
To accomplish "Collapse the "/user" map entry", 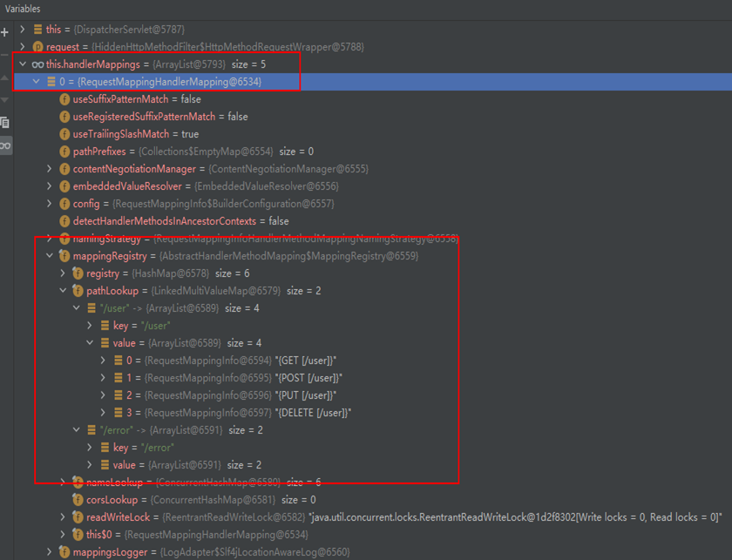I will pos(77,308).
